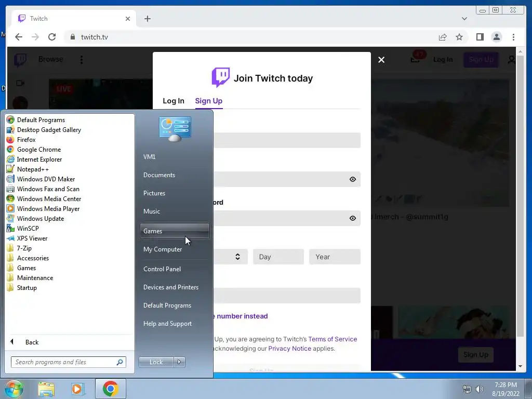This screenshot has height=399, width=532.
Task: Click the network tray icon
Action: (467, 389)
